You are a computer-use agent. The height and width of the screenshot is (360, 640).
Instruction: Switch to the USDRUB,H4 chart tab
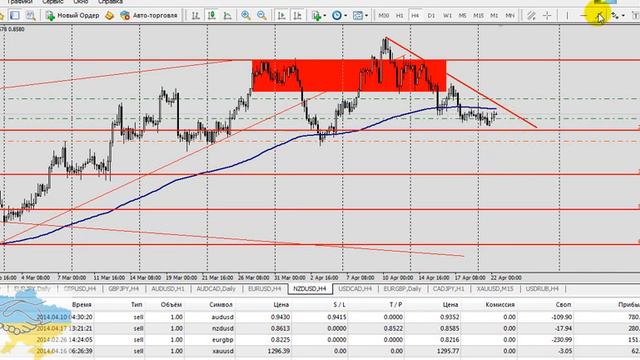point(542,289)
